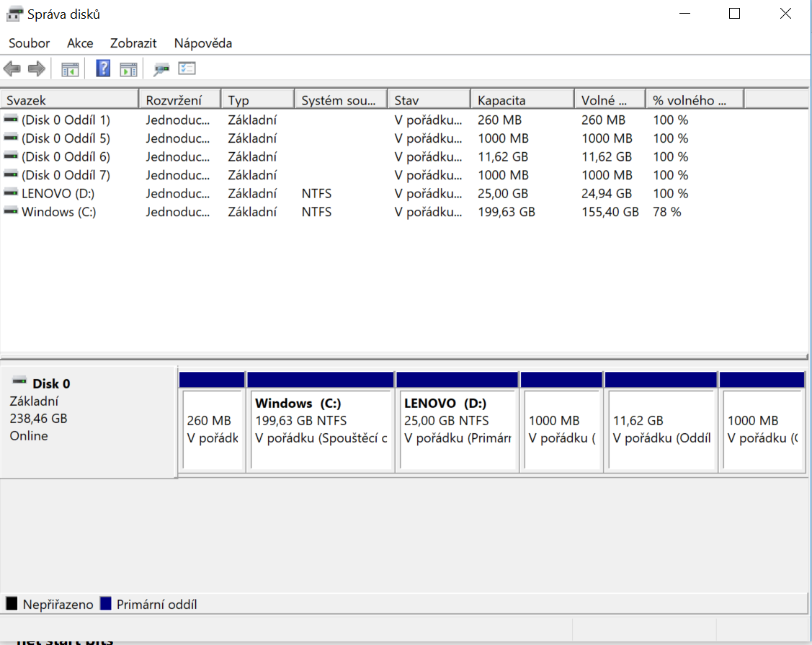The image size is (812, 645).
Task: Click the rescan disks toolbar icon
Action: (x=161, y=69)
